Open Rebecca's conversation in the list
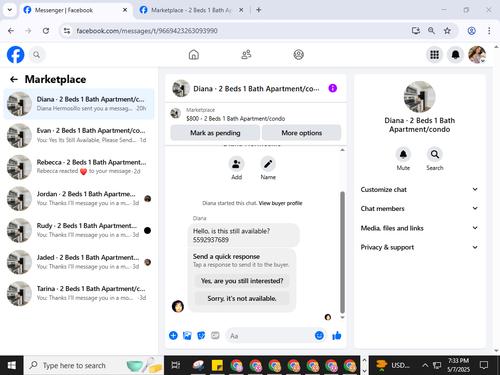The width and height of the screenshot is (500, 375). (x=79, y=167)
